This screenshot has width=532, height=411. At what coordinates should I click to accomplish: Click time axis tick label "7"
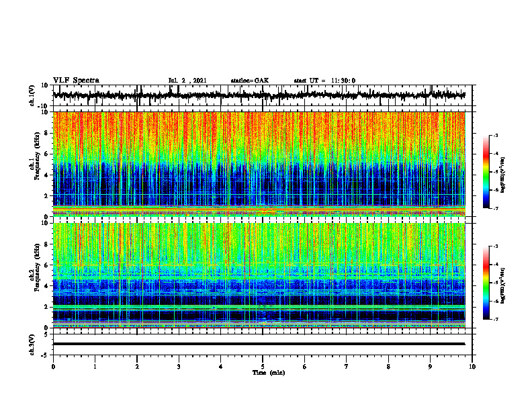(347, 367)
